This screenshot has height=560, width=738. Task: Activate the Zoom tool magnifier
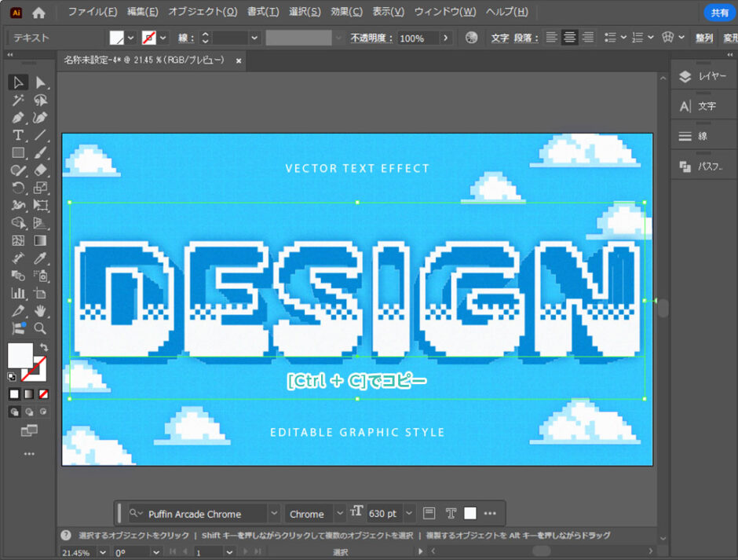tap(41, 328)
